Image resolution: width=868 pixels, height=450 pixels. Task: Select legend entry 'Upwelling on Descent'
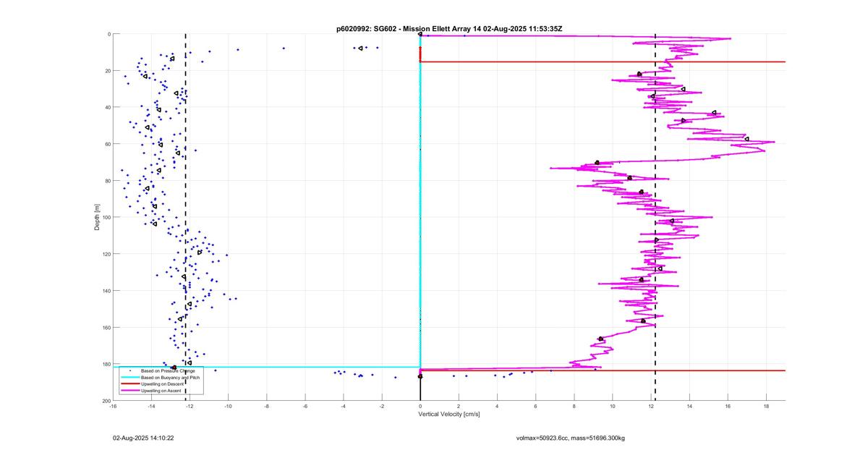point(163,383)
